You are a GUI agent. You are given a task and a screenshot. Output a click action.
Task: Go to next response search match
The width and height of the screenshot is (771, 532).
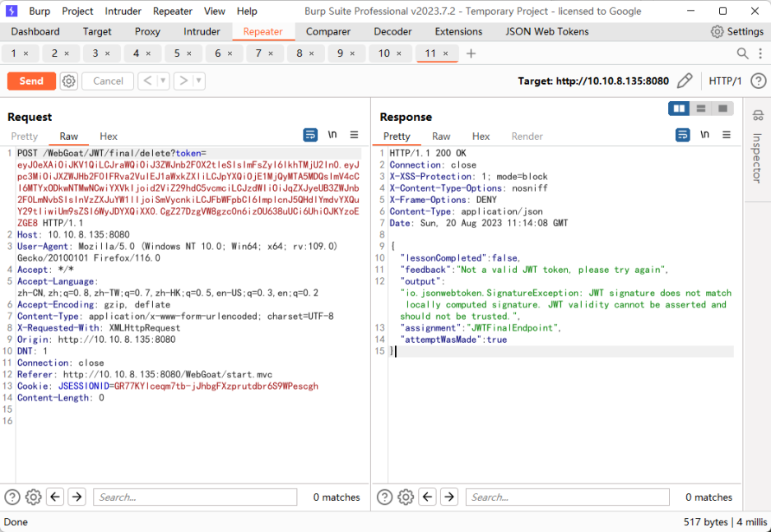(x=449, y=497)
